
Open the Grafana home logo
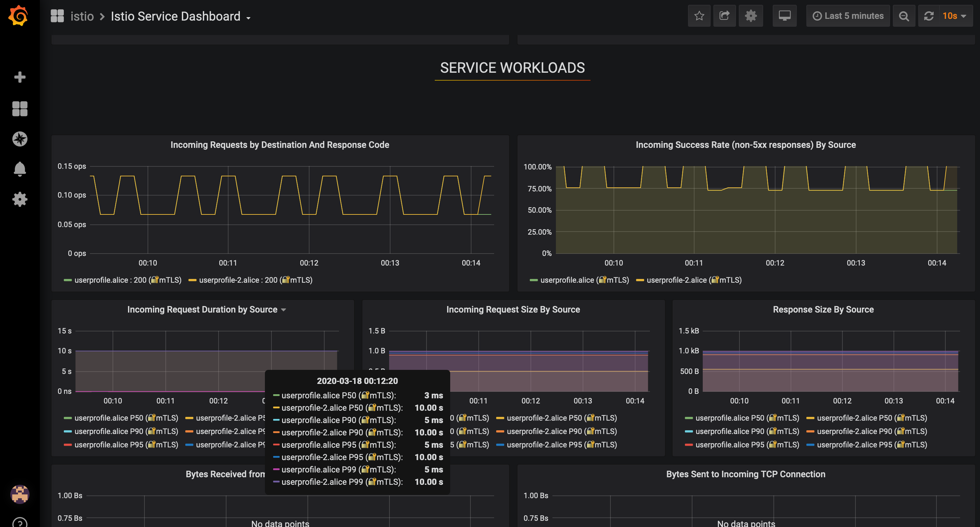click(18, 15)
